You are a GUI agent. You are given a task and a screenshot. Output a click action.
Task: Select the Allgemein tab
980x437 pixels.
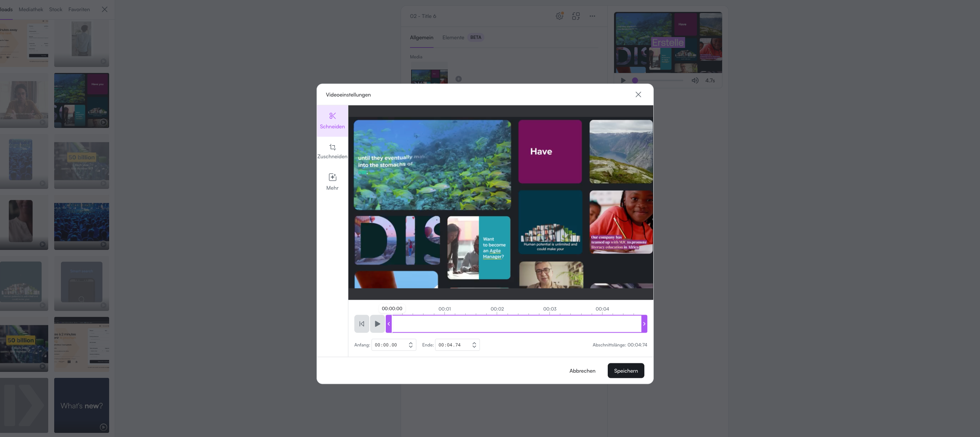click(x=422, y=37)
